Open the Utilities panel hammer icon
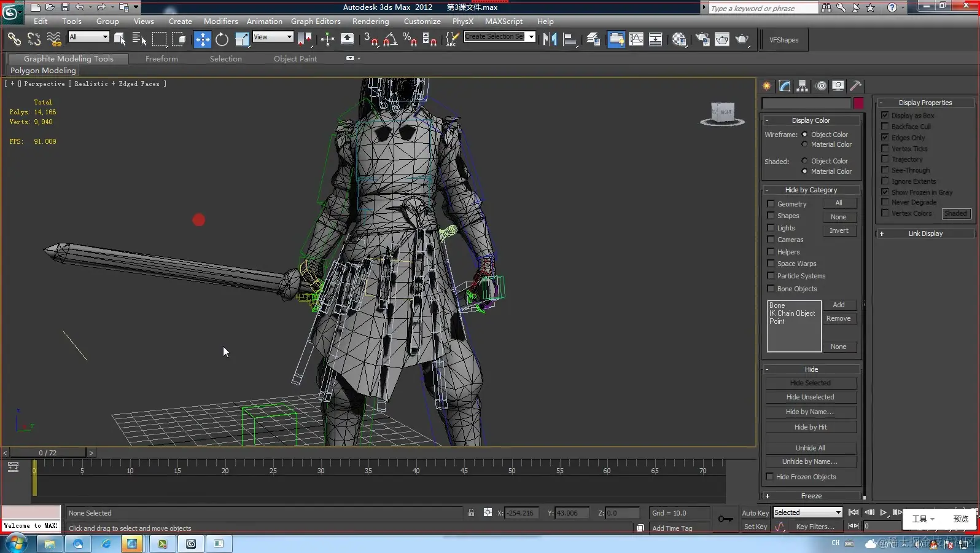This screenshot has height=553, width=980. 856,86
